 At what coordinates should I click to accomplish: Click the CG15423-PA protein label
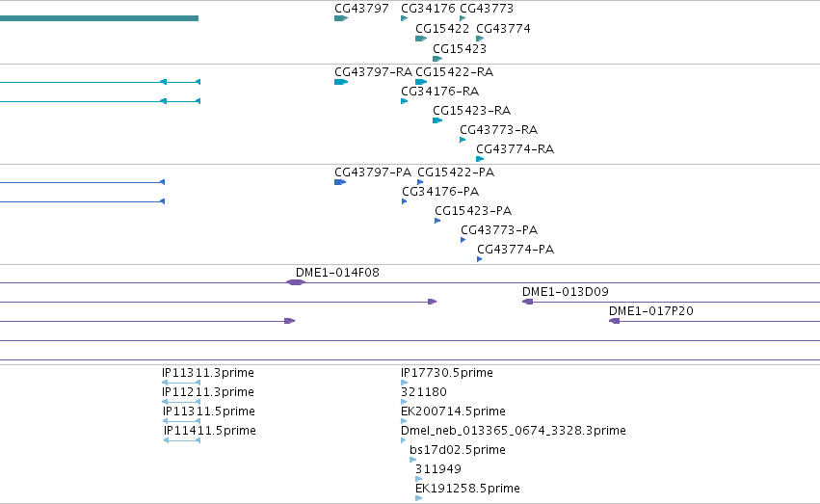click(x=473, y=211)
